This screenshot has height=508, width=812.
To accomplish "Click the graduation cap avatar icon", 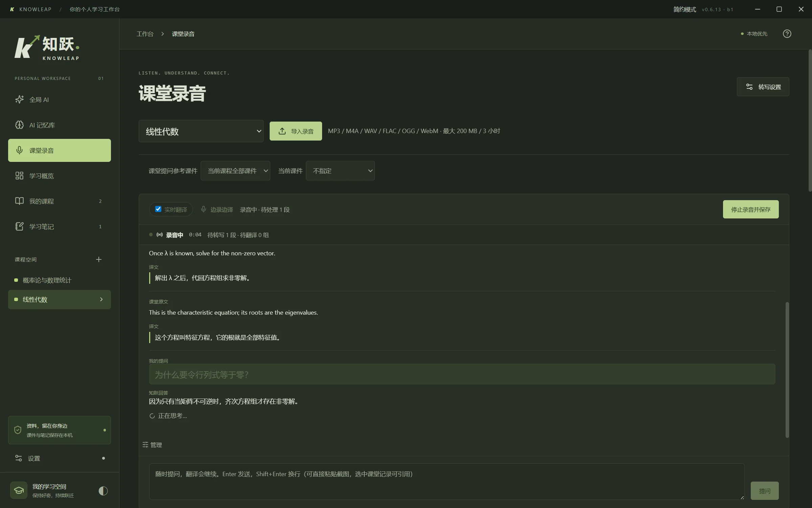I will (x=19, y=490).
